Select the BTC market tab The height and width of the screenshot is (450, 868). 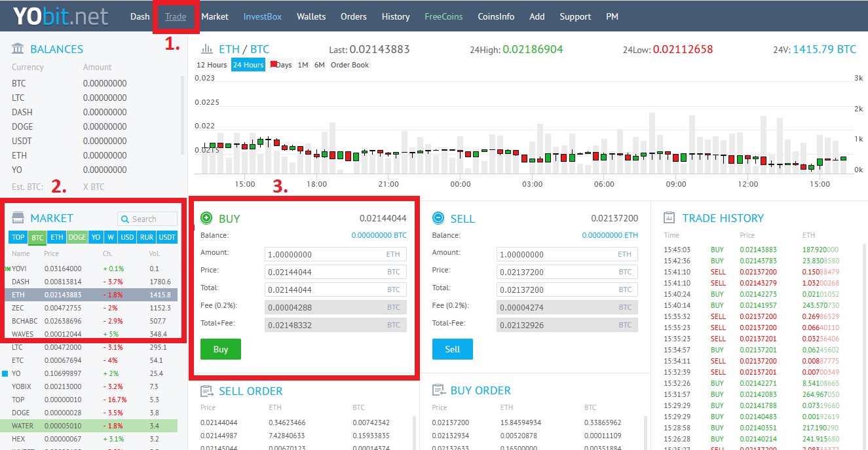[37, 237]
